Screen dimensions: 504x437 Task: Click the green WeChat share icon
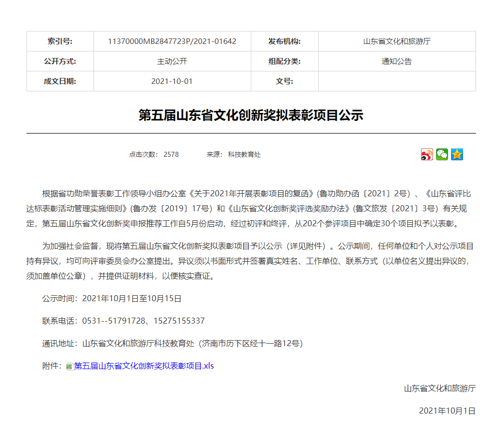442,155
